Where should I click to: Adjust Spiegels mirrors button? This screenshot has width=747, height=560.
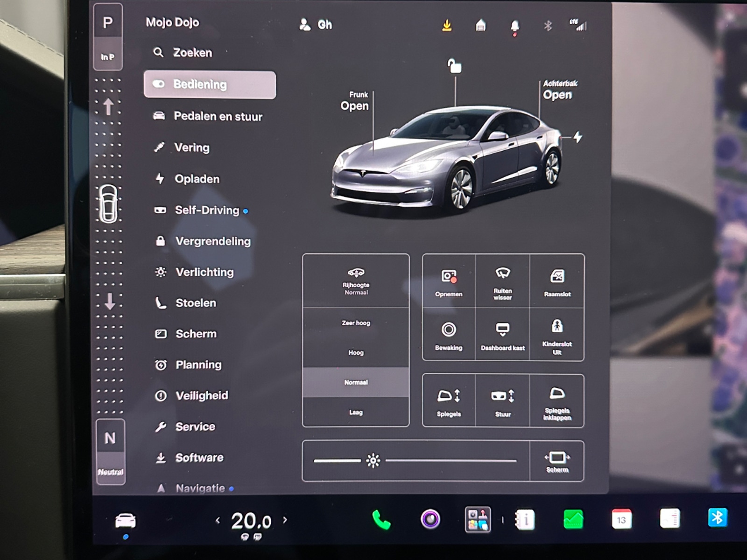tap(449, 401)
